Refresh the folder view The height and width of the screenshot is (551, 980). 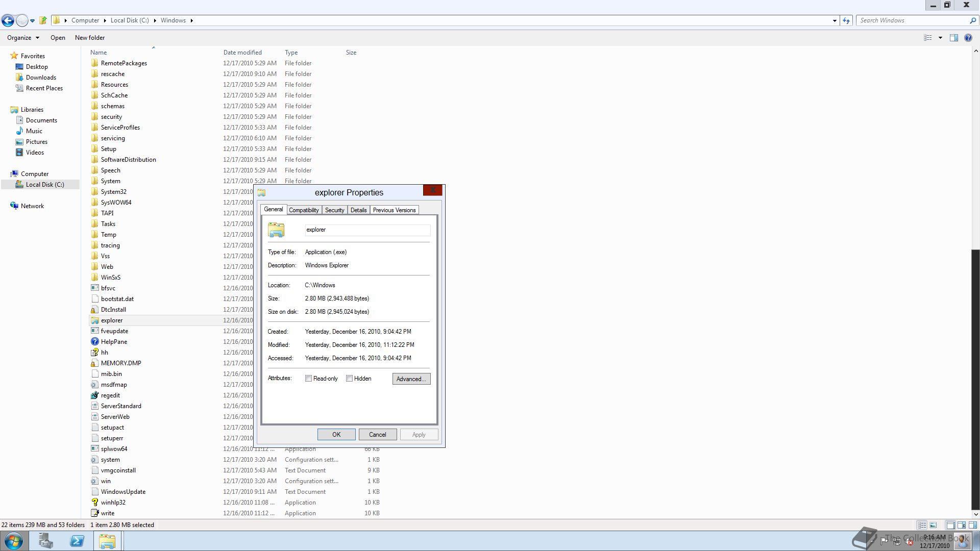click(846, 20)
